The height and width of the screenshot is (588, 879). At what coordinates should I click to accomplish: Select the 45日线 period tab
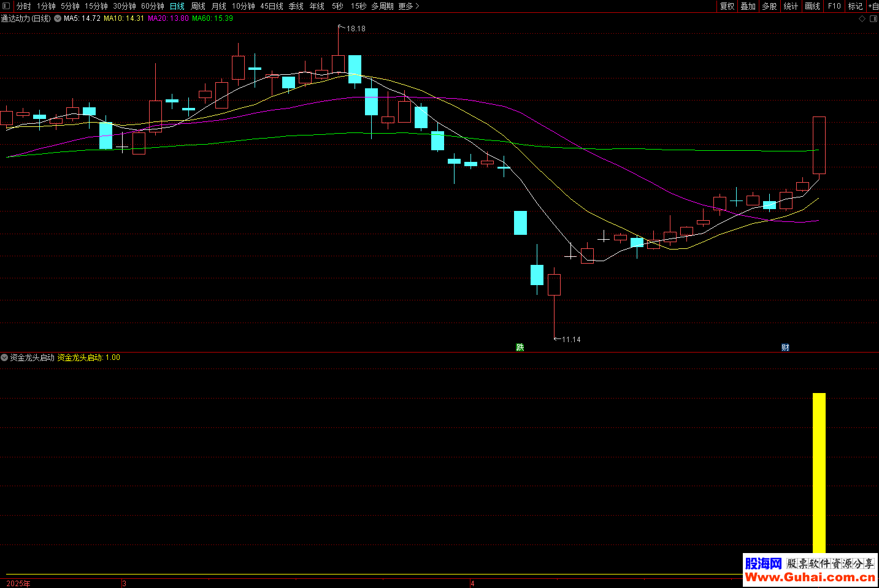[x=272, y=6]
